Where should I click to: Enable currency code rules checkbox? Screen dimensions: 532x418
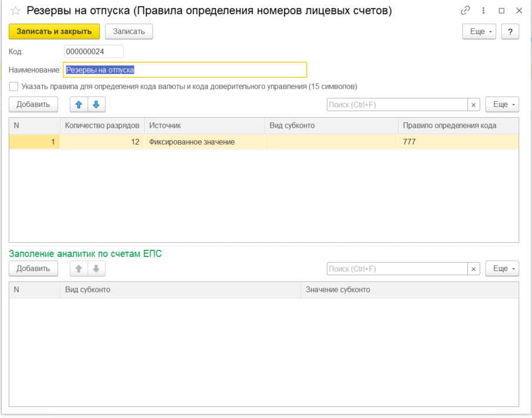14,86
